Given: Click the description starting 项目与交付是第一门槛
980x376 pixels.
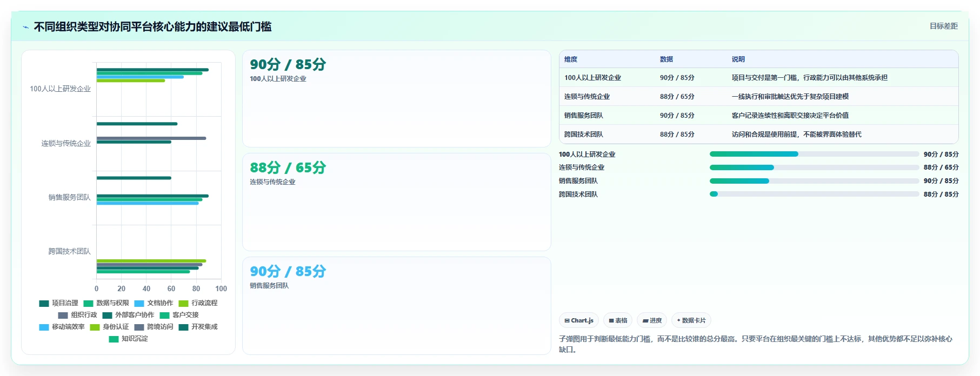Looking at the screenshot, I should tap(809, 78).
